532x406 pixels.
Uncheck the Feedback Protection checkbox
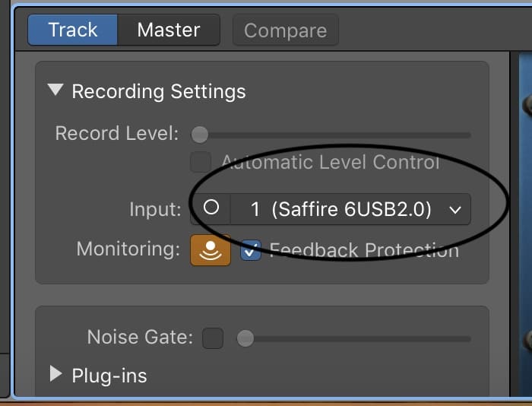coord(251,251)
